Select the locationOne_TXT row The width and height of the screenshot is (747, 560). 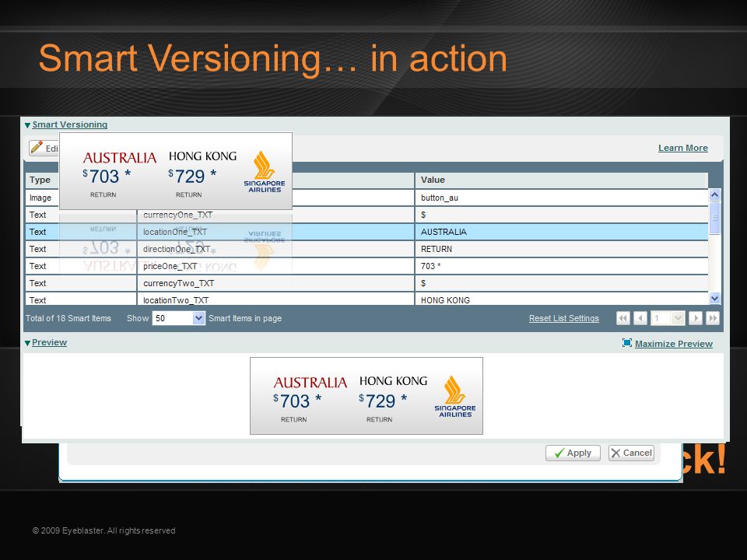click(366, 232)
